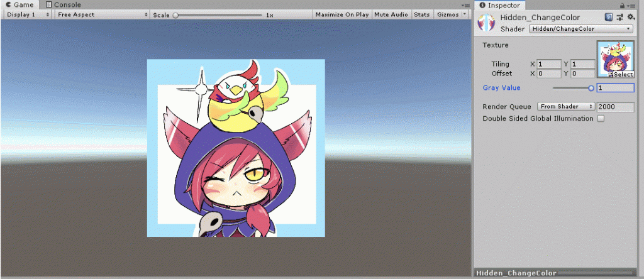Open the Free Aspect ratio dropdown
Image resolution: width=644 pixels, height=279 pixels.
point(102,14)
